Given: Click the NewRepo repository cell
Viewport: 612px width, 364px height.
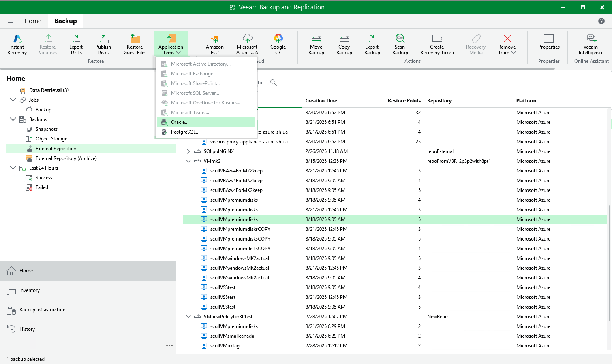Looking at the screenshot, I should (x=437, y=317).
